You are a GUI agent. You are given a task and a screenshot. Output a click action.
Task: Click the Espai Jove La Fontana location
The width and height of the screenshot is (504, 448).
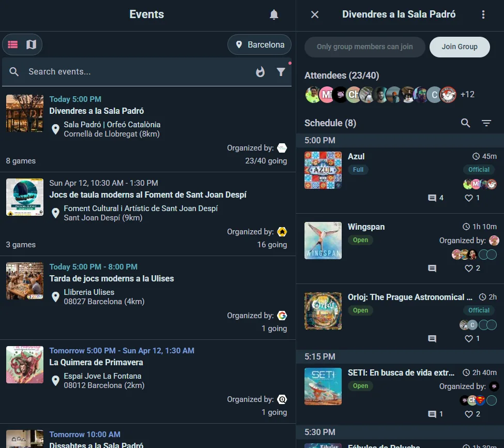pos(102,376)
